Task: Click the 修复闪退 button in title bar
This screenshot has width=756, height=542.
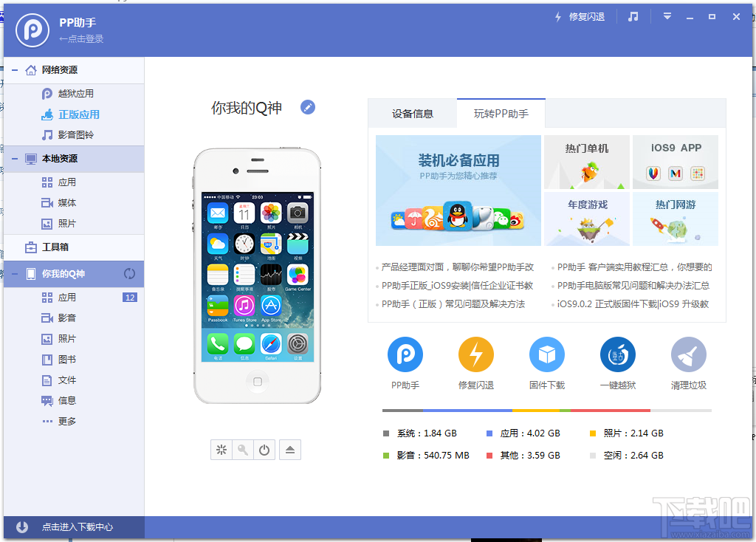Action: tap(580, 17)
